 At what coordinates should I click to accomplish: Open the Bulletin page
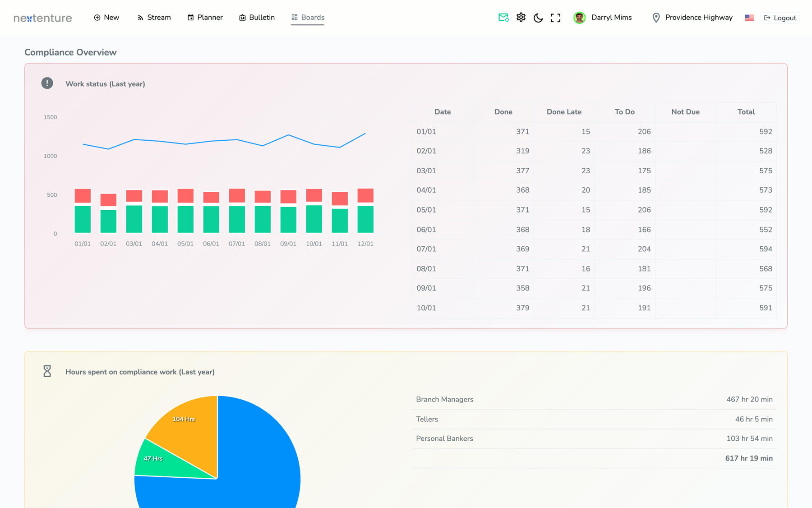257,18
